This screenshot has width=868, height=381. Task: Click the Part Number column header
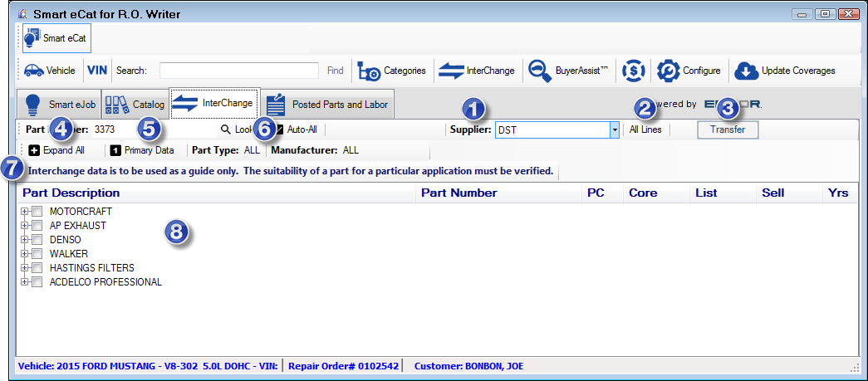pos(498,193)
